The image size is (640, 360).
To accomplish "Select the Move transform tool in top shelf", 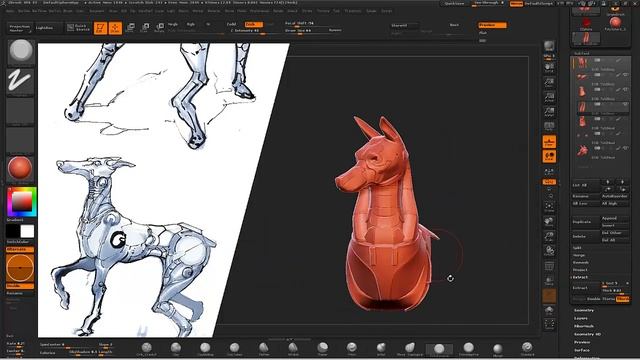I will coord(130,28).
